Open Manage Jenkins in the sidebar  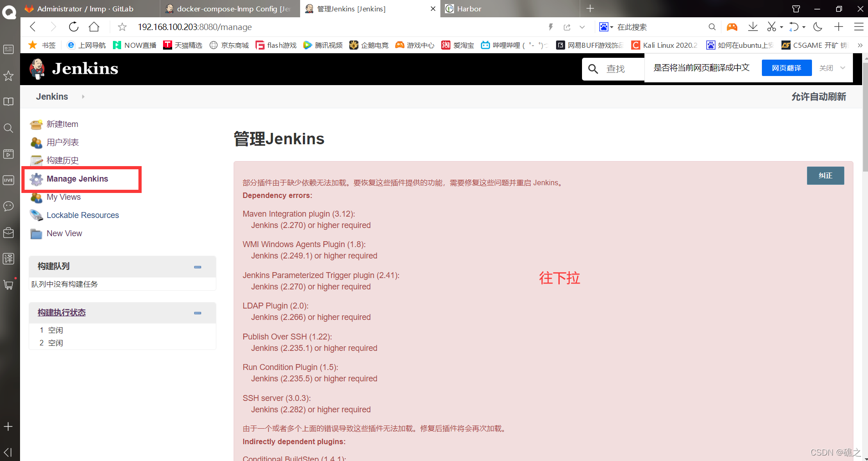pos(77,179)
